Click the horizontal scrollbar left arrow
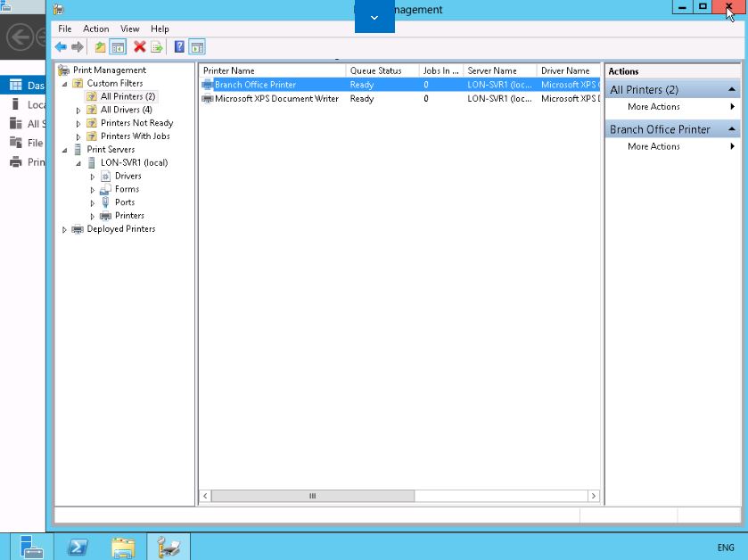The image size is (748, 560). tap(205, 496)
